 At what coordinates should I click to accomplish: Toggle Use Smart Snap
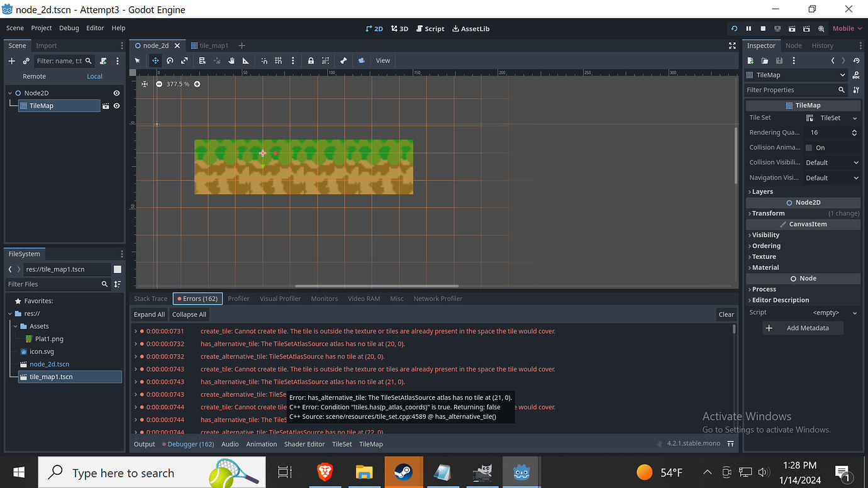click(264, 60)
